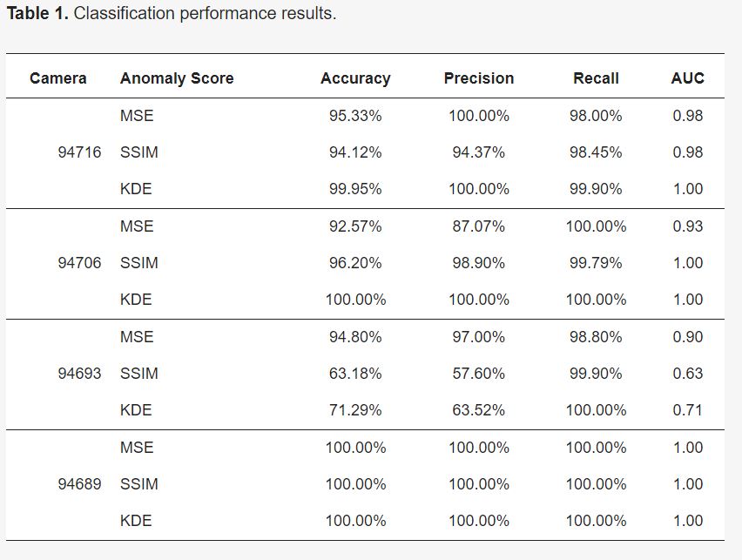Viewport: 742px width, 560px height.
Task: Select the 94.37% precision value
Action: (479, 152)
